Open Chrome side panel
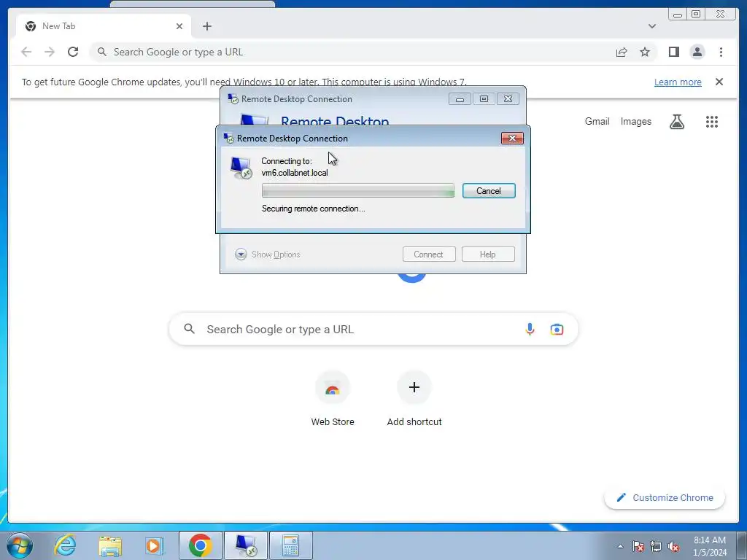 [673, 52]
